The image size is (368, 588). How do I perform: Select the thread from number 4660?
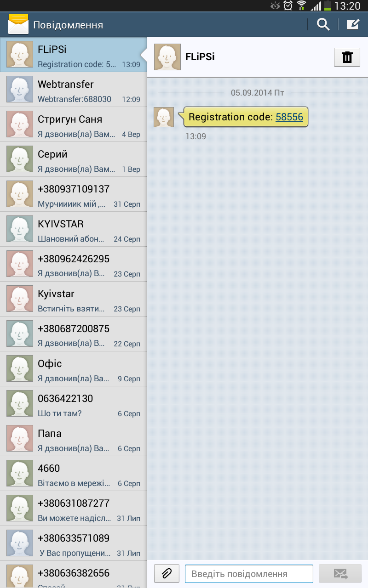pos(74,474)
